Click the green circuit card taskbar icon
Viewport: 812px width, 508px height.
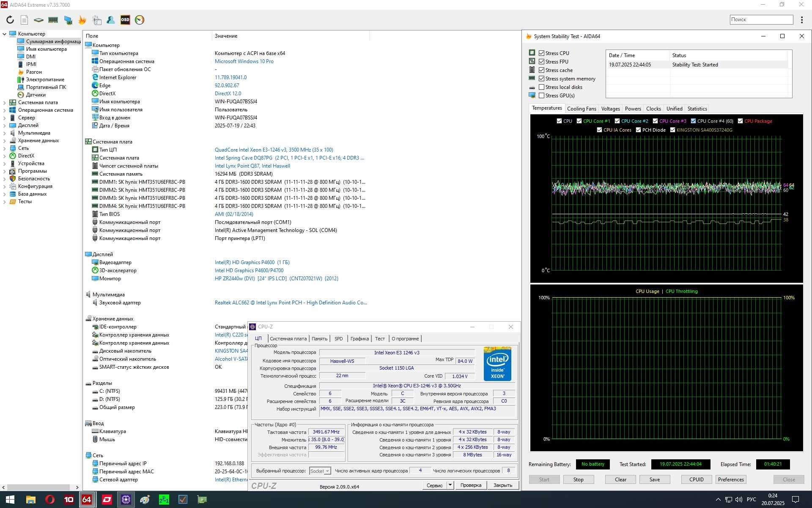tap(202, 500)
